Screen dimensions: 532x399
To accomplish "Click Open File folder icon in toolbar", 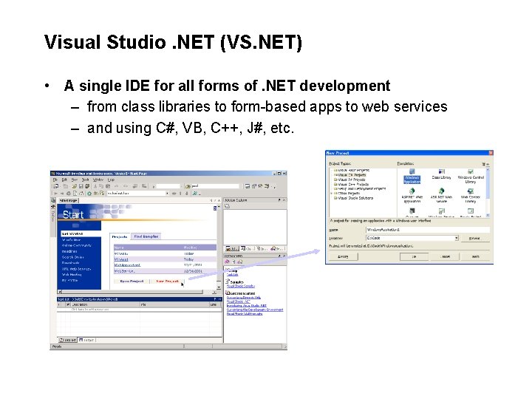I will pos(75,186).
